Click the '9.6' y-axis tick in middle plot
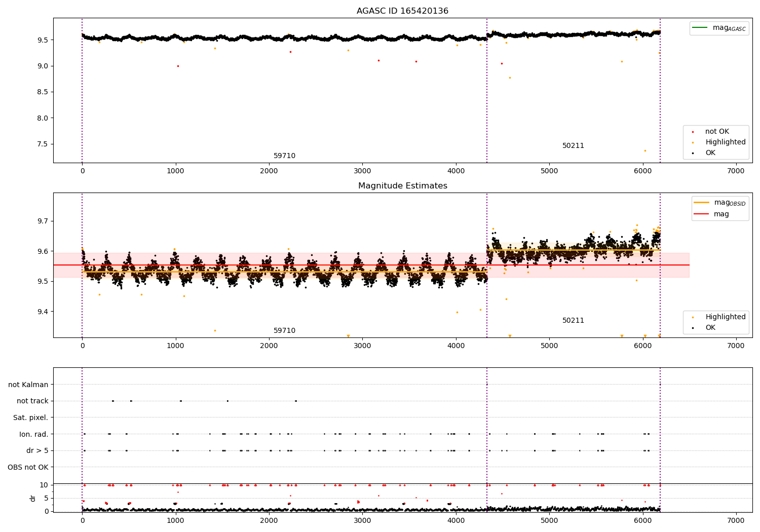The width and height of the screenshot is (760, 532). (43, 251)
